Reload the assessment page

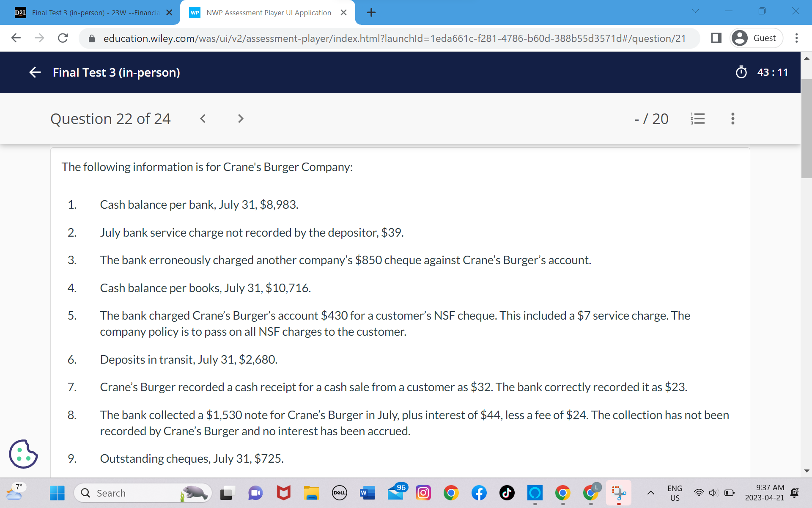(x=63, y=38)
